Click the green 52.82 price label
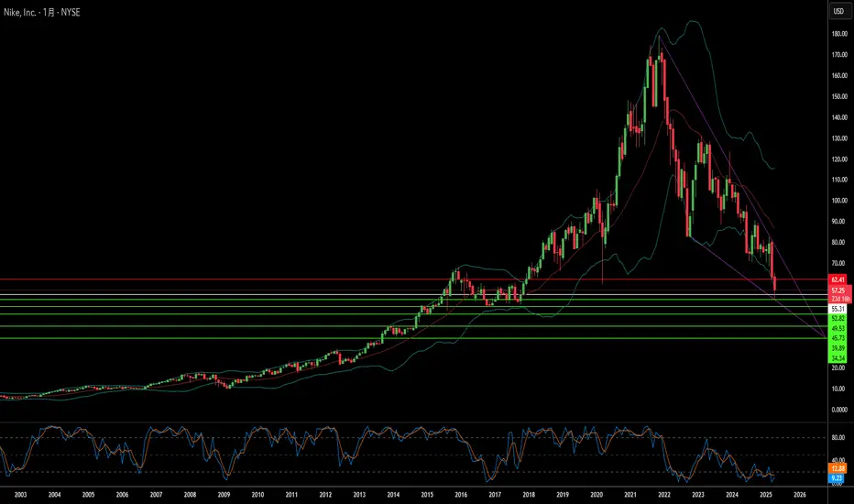854x504 pixels. click(x=838, y=318)
